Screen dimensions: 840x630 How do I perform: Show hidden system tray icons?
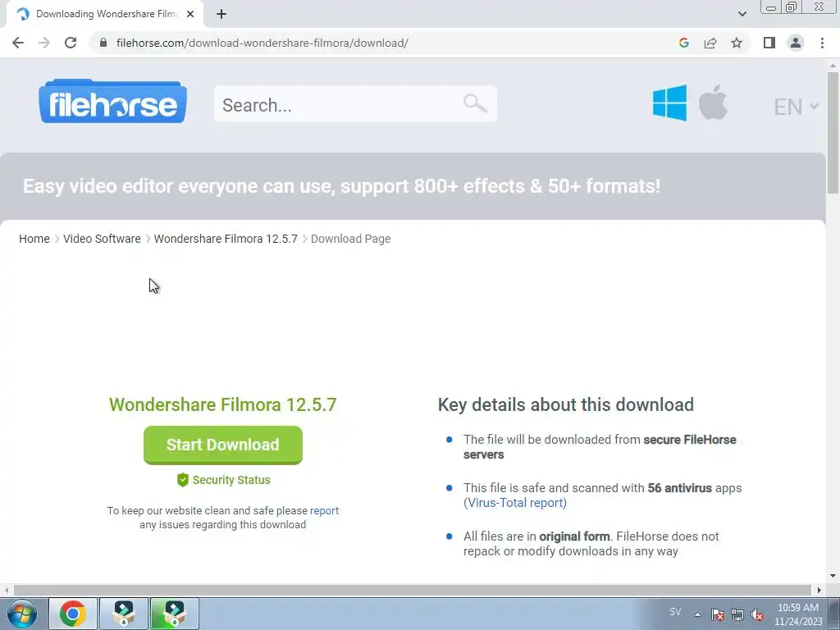click(697, 614)
